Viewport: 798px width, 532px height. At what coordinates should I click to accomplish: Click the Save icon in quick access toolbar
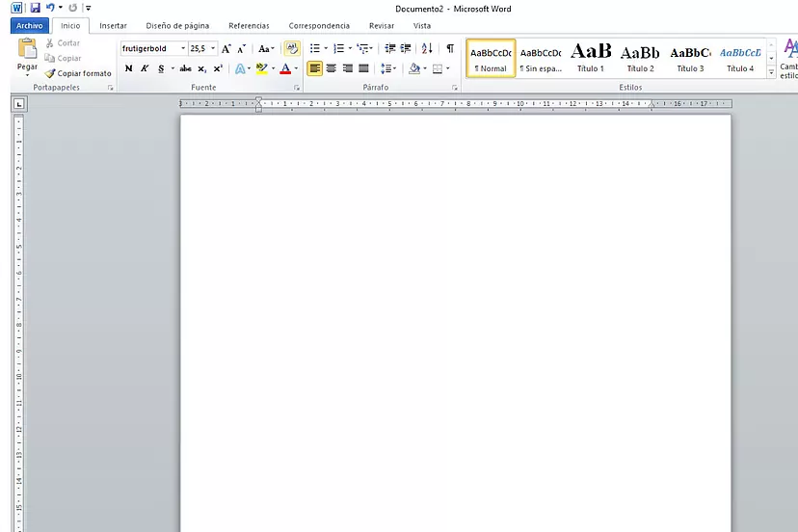(x=35, y=8)
